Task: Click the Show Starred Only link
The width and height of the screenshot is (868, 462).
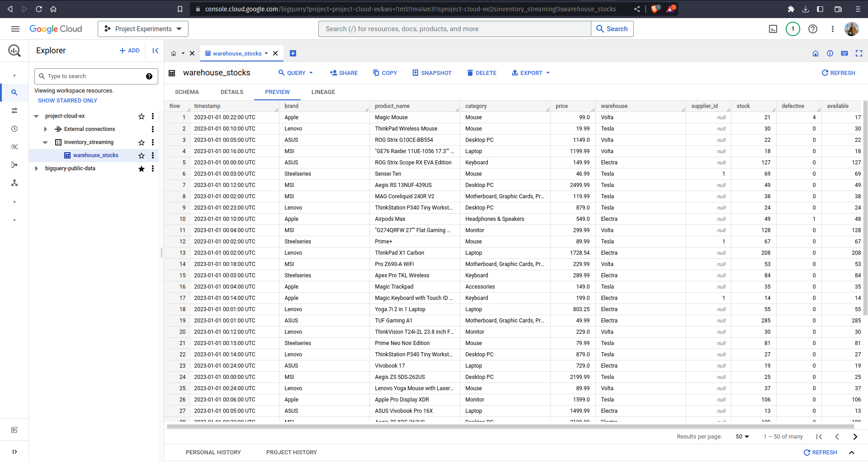Action: point(67,100)
